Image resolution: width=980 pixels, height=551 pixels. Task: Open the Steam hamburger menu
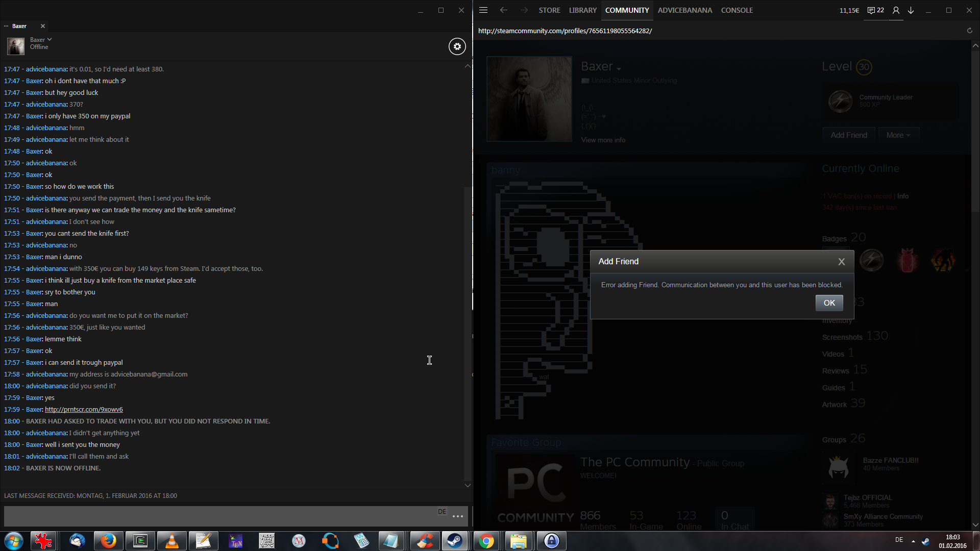483,10
